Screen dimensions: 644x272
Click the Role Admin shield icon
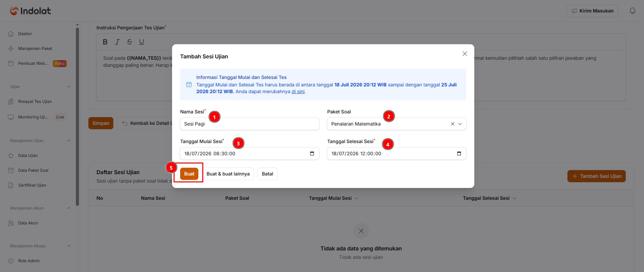[x=11, y=261]
